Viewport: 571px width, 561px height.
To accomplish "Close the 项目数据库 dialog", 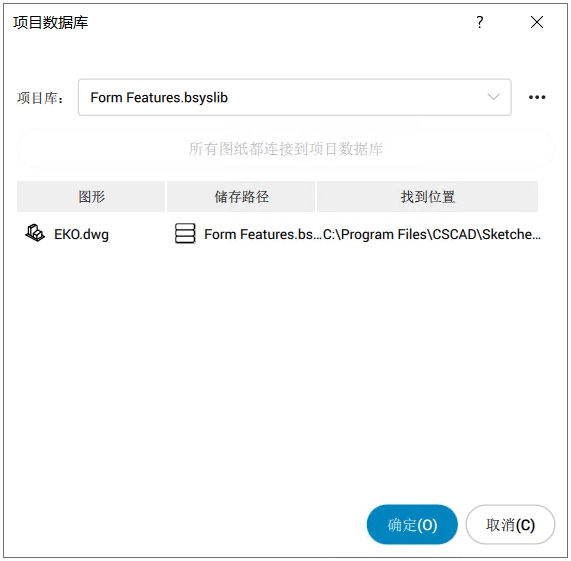I will [x=537, y=22].
